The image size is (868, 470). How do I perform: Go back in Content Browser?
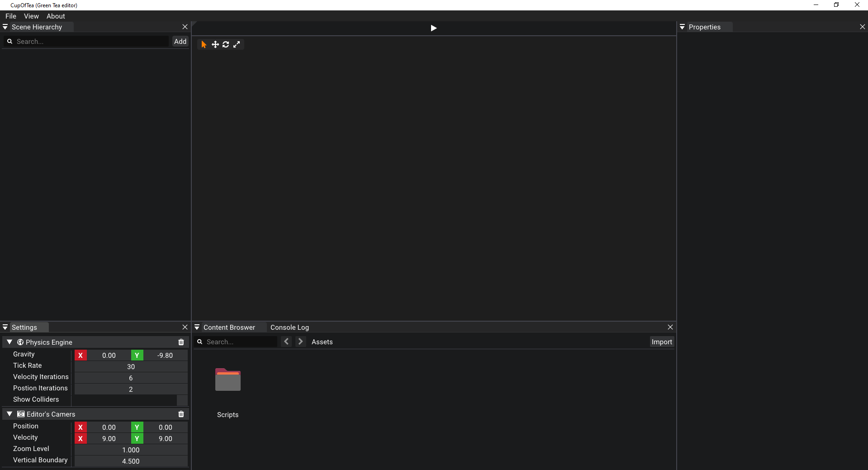click(286, 342)
